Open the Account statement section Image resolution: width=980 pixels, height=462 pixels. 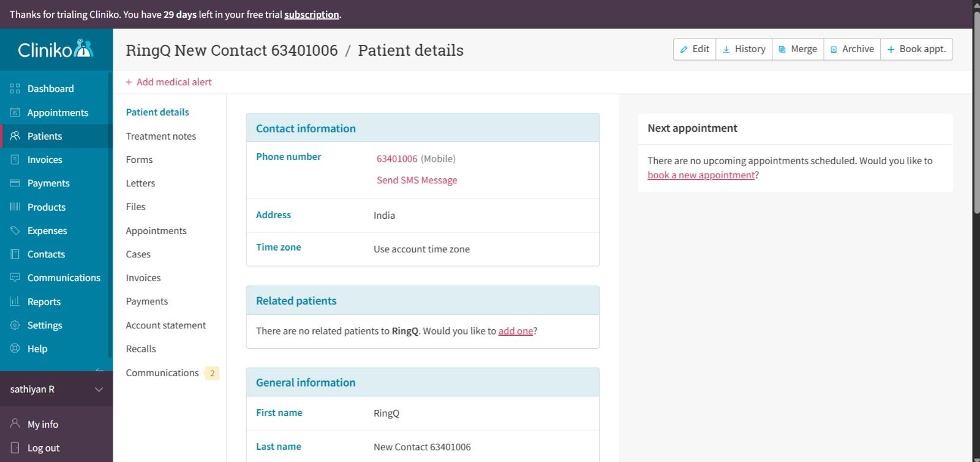[166, 325]
